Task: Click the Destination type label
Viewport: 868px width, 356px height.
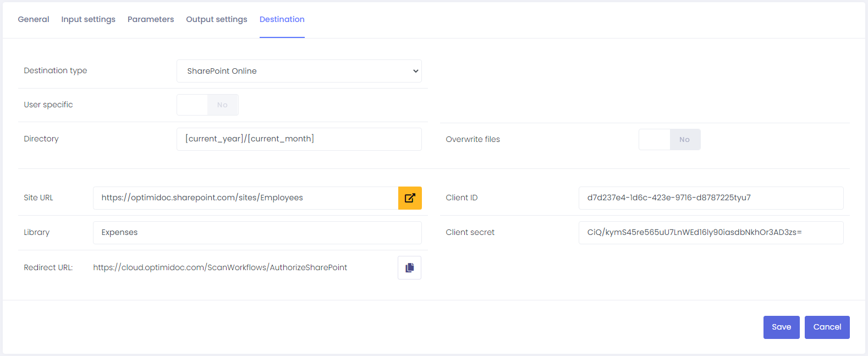Action: click(56, 70)
